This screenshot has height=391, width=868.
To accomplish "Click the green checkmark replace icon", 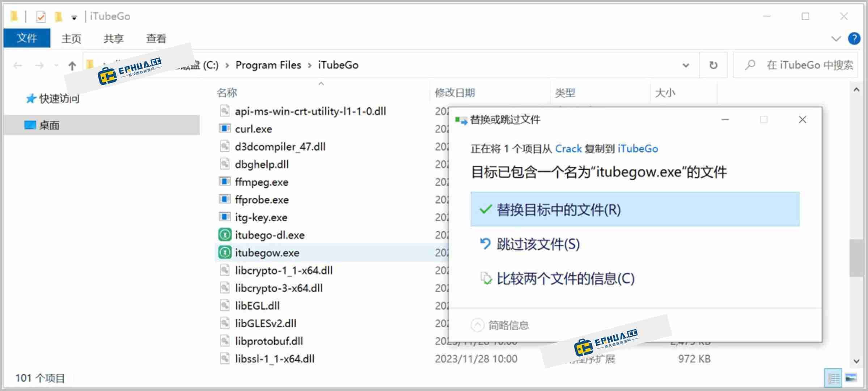I will coord(485,209).
